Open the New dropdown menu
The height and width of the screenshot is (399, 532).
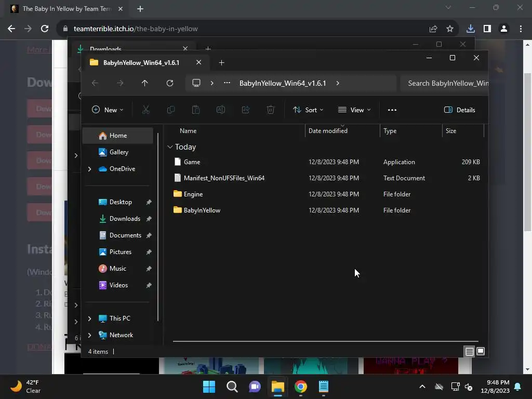point(108,110)
